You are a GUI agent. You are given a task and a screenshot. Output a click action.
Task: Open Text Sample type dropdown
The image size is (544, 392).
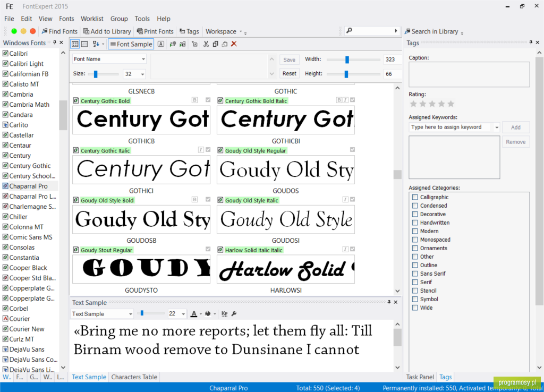[131, 314]
